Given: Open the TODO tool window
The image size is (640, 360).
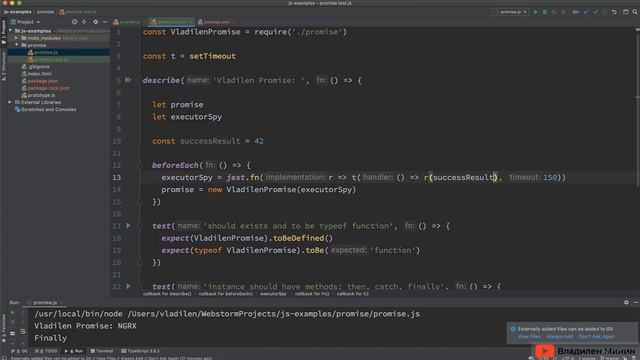Looking at the screenshot, I should pyautogui.click(x=46, y=351).
